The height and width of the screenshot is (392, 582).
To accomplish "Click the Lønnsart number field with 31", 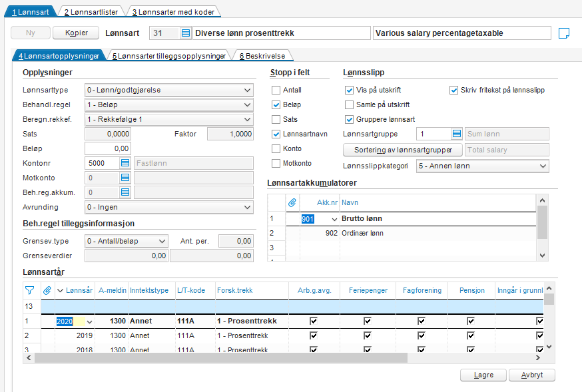I will coord(165,33).
